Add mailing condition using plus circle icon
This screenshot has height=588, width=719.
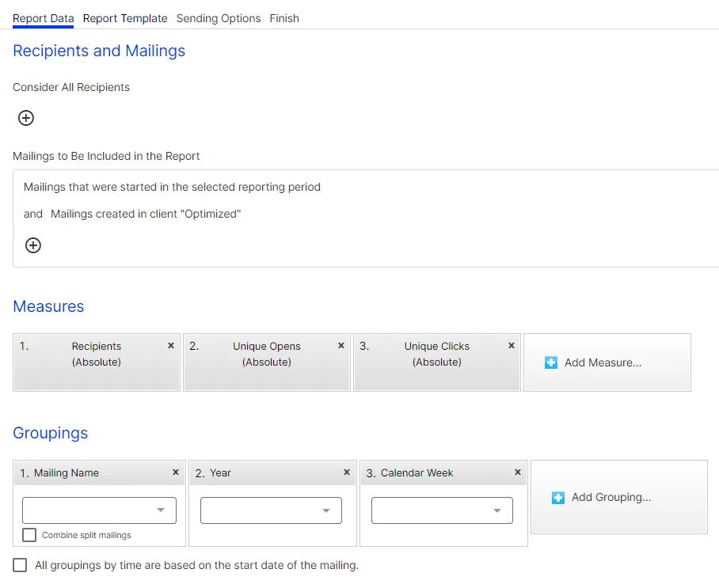tap(33, 245)
